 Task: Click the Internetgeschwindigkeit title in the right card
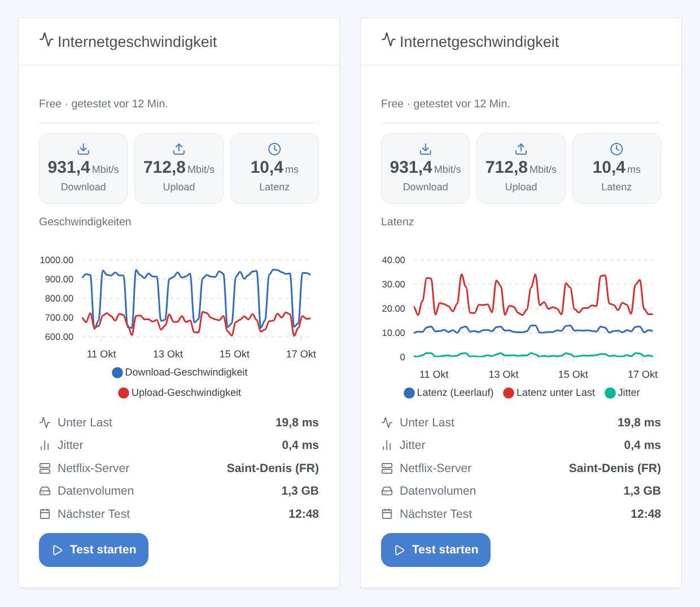pos(479,42)
